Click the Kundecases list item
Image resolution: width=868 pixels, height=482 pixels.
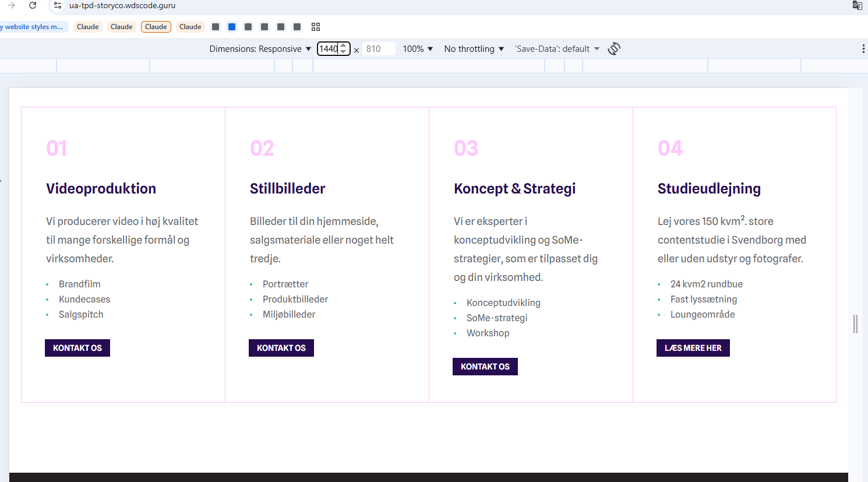[84, 299]
